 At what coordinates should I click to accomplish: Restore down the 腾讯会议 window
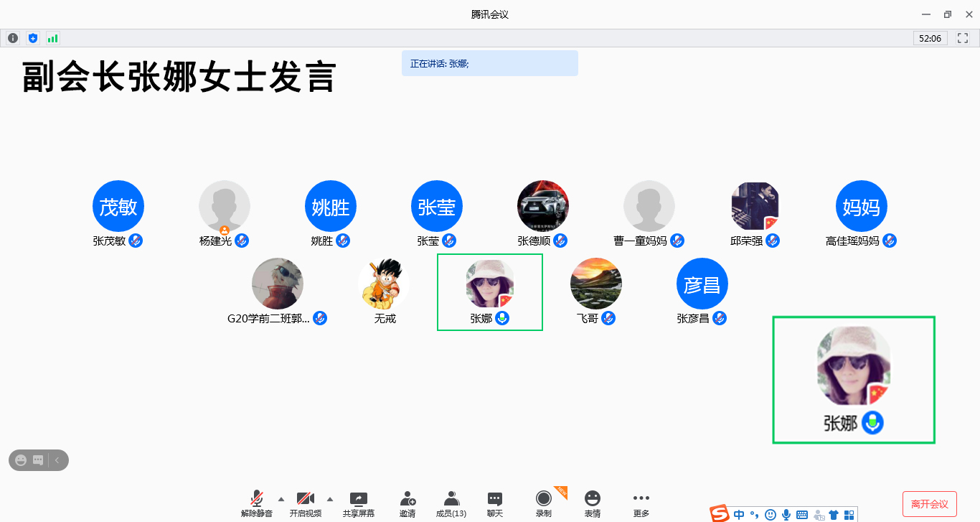(x=948, y=14)
